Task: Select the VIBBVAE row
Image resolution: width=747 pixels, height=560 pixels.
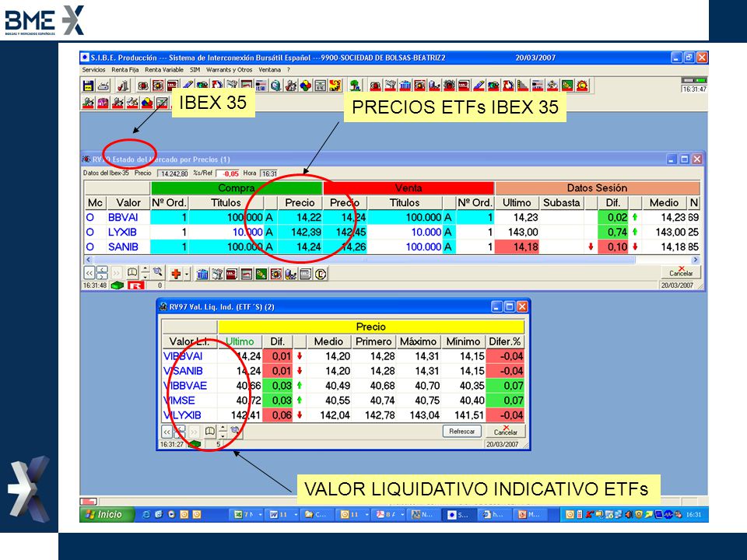Action: coord(343,386)
